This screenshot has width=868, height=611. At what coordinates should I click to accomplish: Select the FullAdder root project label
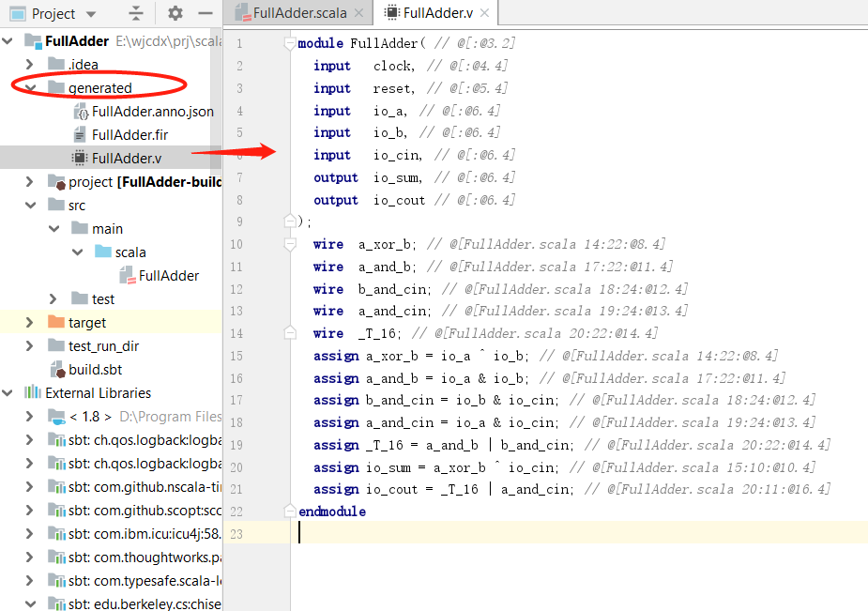coord(77,41)
